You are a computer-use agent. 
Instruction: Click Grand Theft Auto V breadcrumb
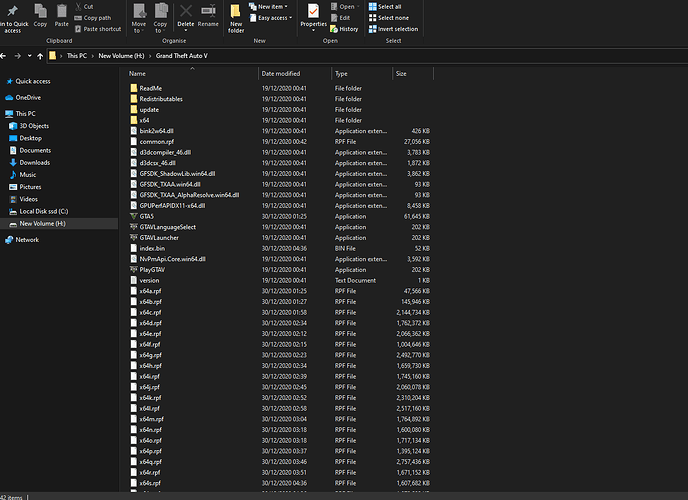182,56
